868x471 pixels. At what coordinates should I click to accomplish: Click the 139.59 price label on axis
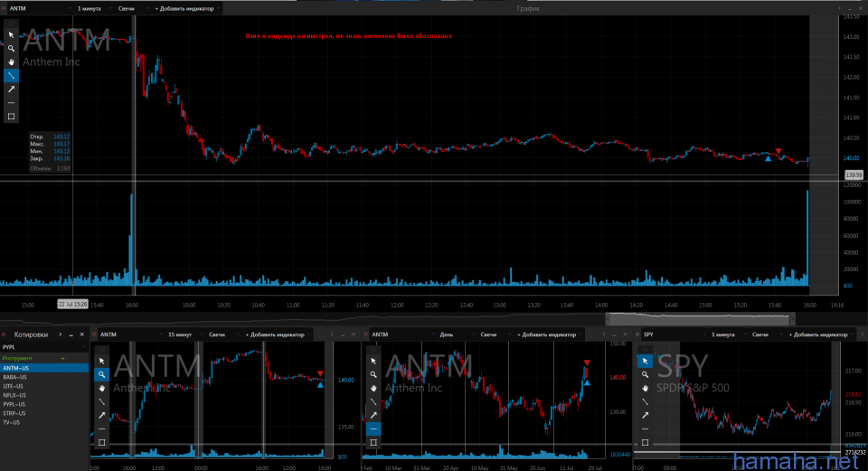(854, 174)
